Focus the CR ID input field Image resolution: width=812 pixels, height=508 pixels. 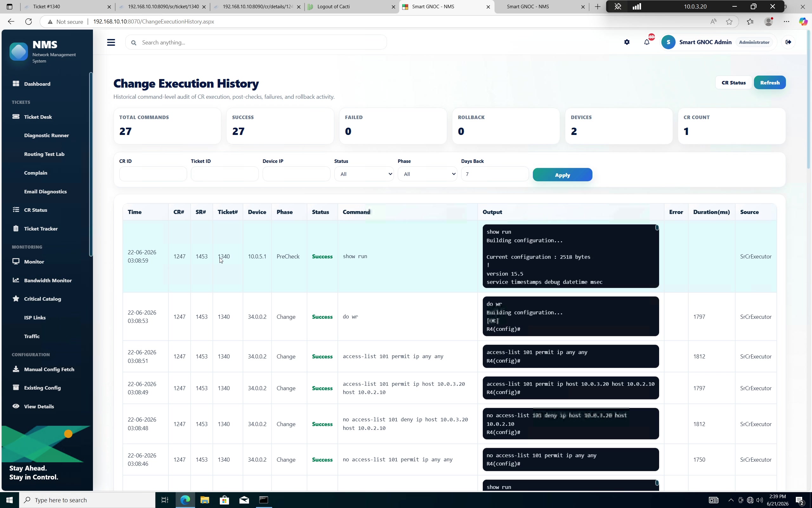click(153, 174)
